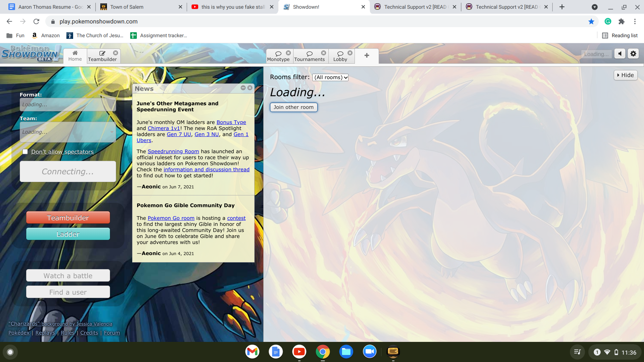Screen dimensions: 644x362
Task: Reload the page
Action: click(36, 21)
